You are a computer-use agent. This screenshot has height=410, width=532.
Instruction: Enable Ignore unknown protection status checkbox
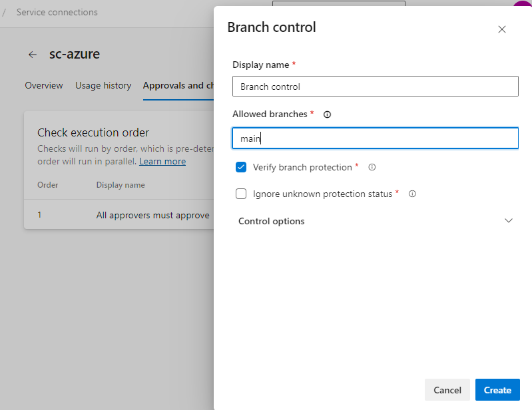pyautogui.click(x=241, y=194)
